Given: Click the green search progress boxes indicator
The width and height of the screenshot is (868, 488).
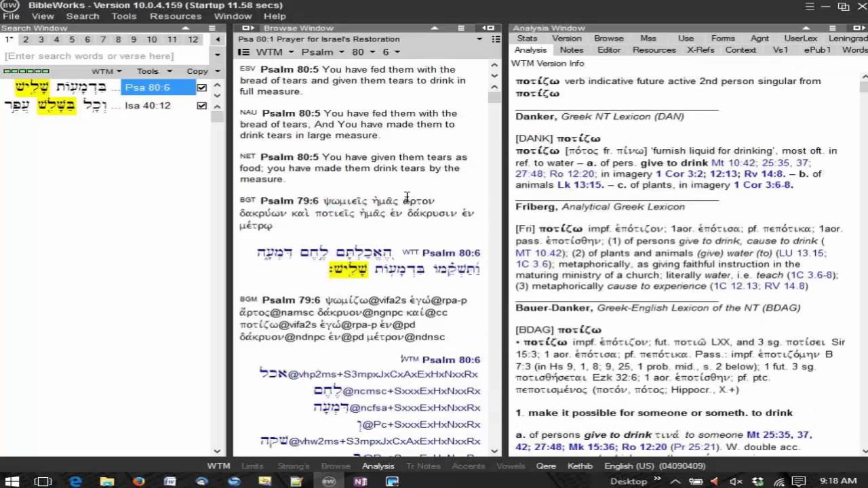Looking at the screenshot, I should 26,71.
